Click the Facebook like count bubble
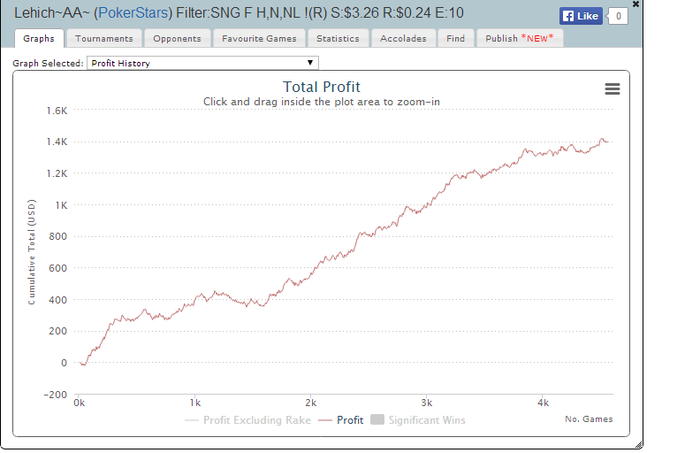 click(x=618, y=16)
